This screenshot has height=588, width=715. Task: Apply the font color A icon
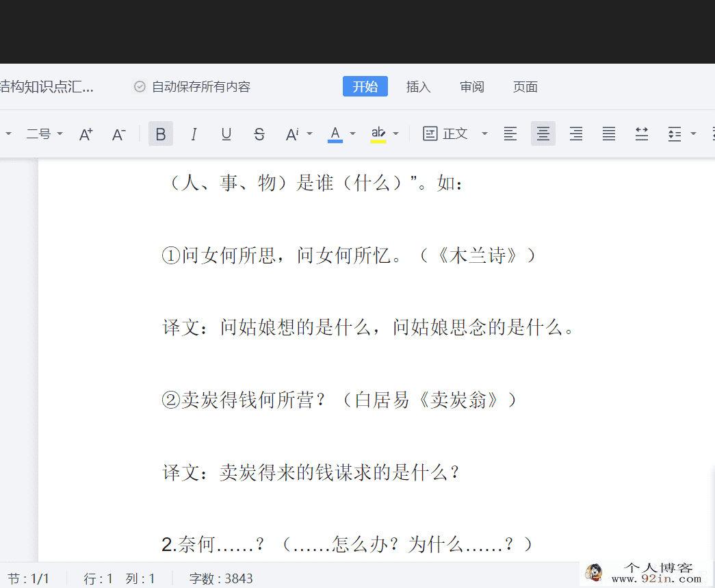click(x=335, y=134)
